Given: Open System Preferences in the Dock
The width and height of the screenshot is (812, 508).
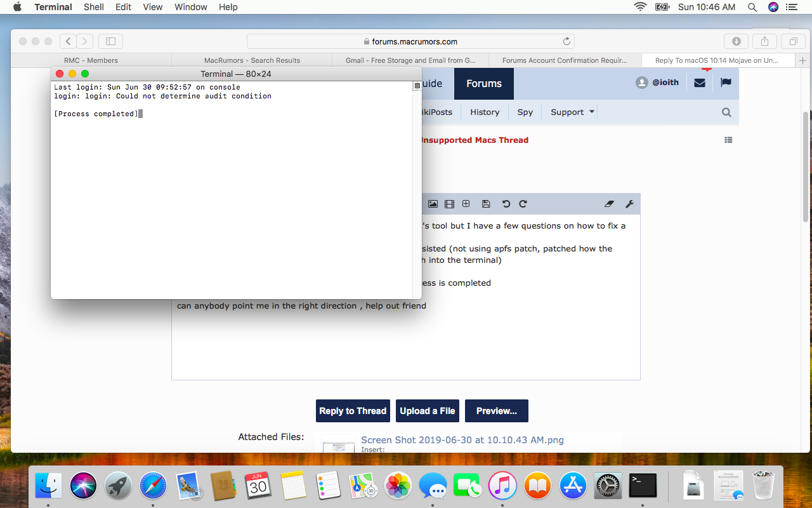Looking at the screenshot, I should click(x=608, y=486).
